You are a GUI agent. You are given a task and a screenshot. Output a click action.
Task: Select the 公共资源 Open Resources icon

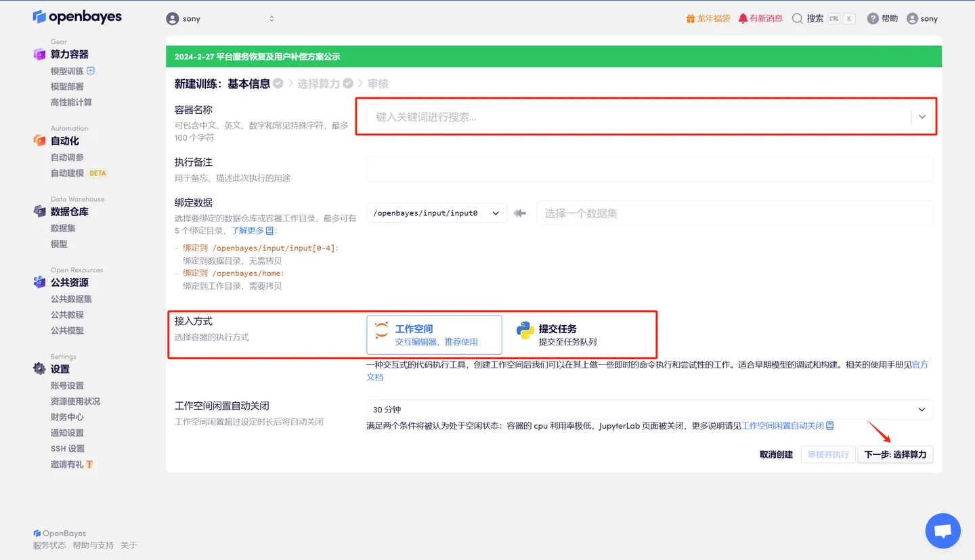coord(39,282)
